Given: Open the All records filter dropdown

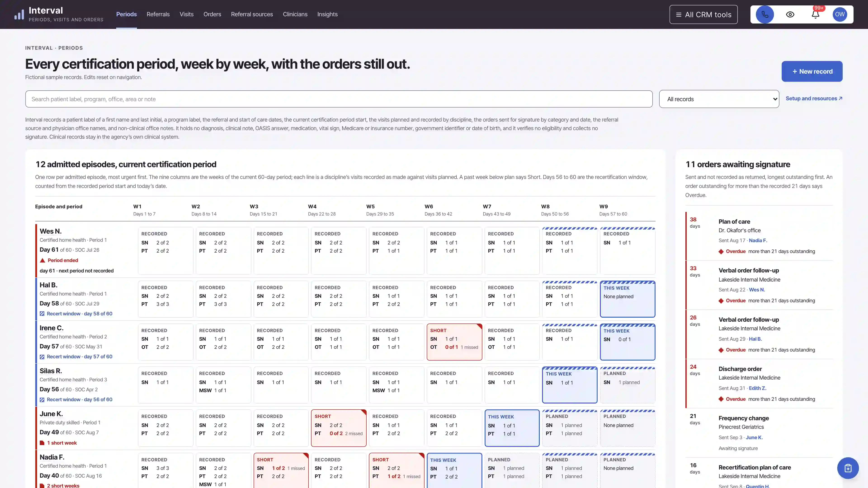Looking at the screenshot, I should tap(719, 99).
